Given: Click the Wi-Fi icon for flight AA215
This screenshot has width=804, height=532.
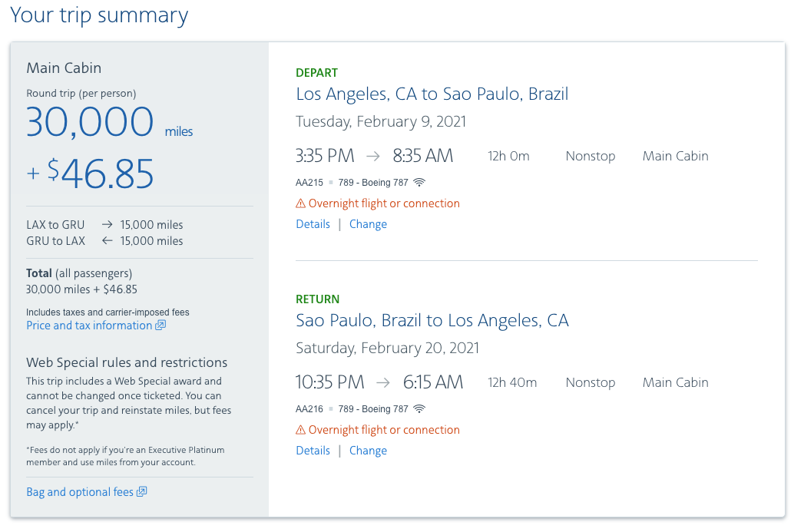Looking at the screenshot, I should [x=419, y=183].
